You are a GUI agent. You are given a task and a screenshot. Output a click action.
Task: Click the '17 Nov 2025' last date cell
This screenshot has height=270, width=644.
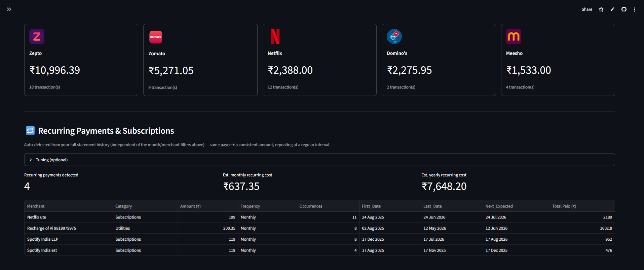452,250
